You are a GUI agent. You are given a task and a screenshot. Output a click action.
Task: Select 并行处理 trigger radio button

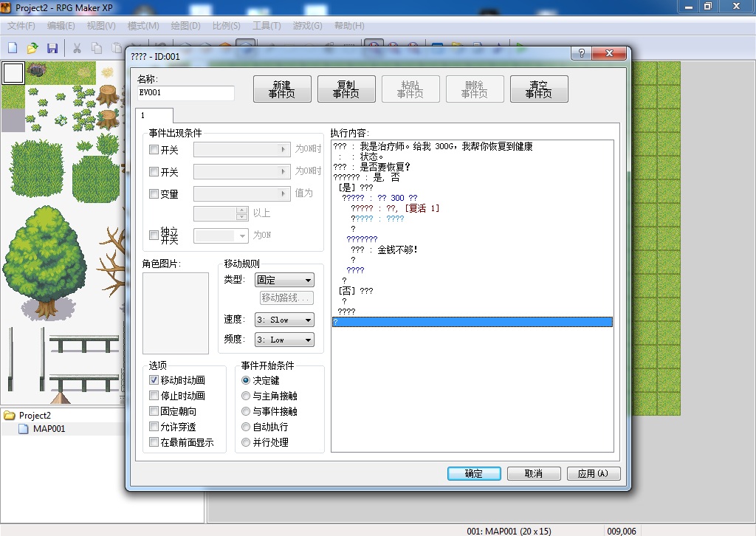(246, 442)
